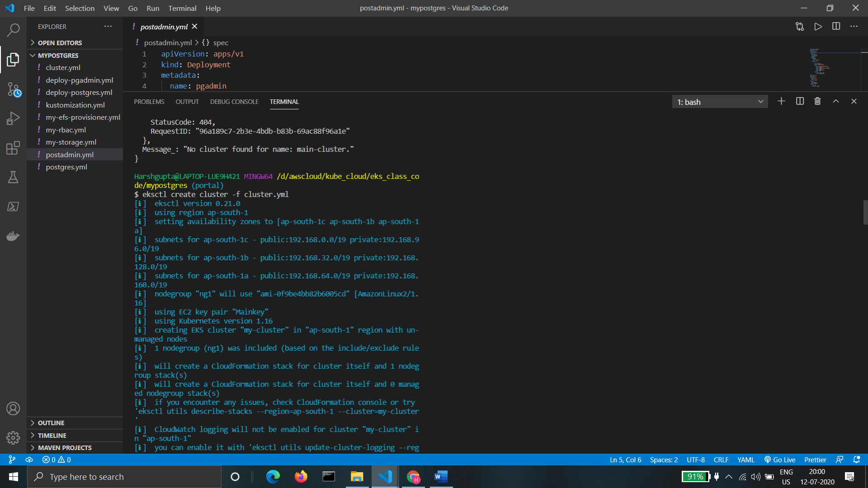Viewport: 868px width, 488px height.
Task: Click Prettier in the status bar
Action: coord(815,460)
